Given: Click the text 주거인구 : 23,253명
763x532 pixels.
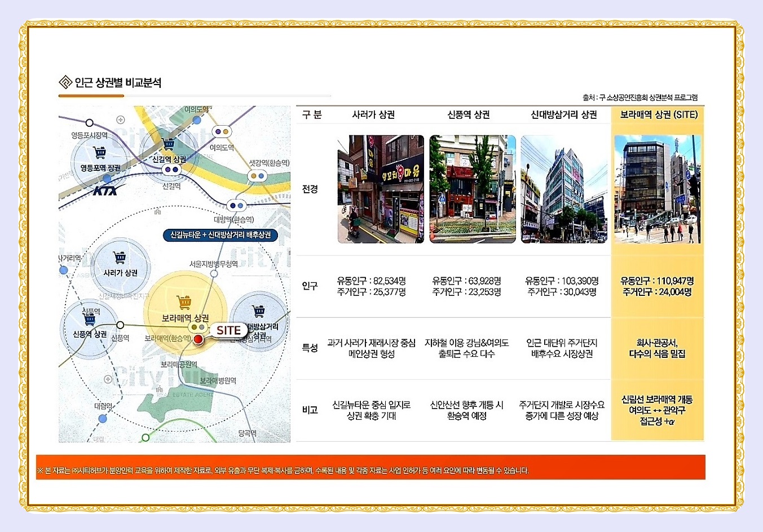Looking at the screenshot, I should (x=467, y=292).
